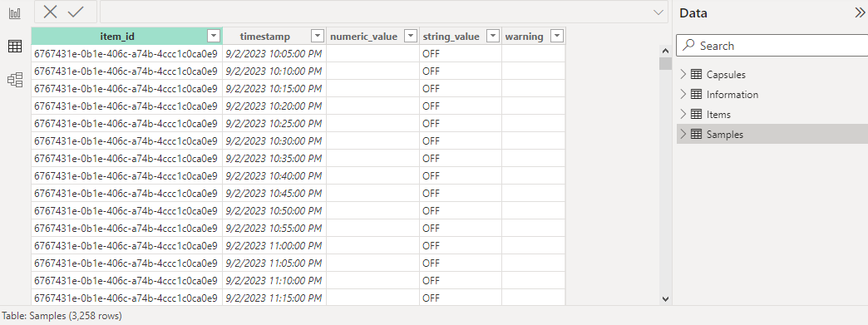Click the Items table icon
This screenshot has width=868, height=325.
(x=697, y=114)
